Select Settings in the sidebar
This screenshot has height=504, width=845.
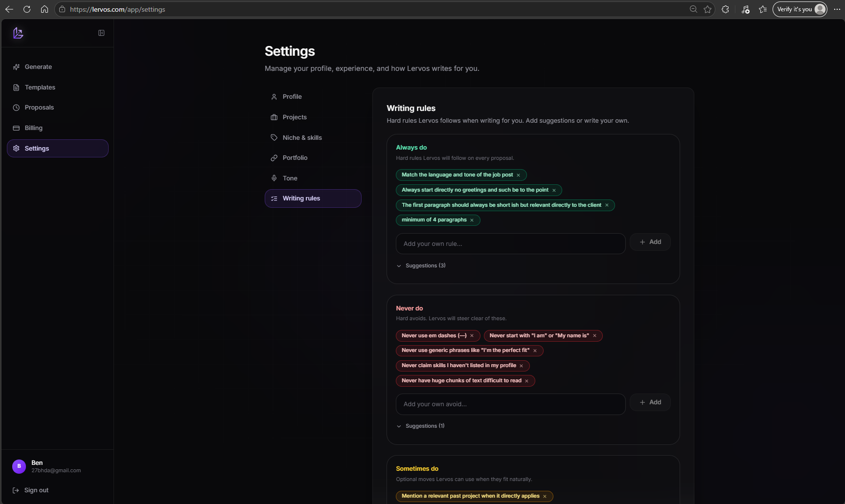58,148
